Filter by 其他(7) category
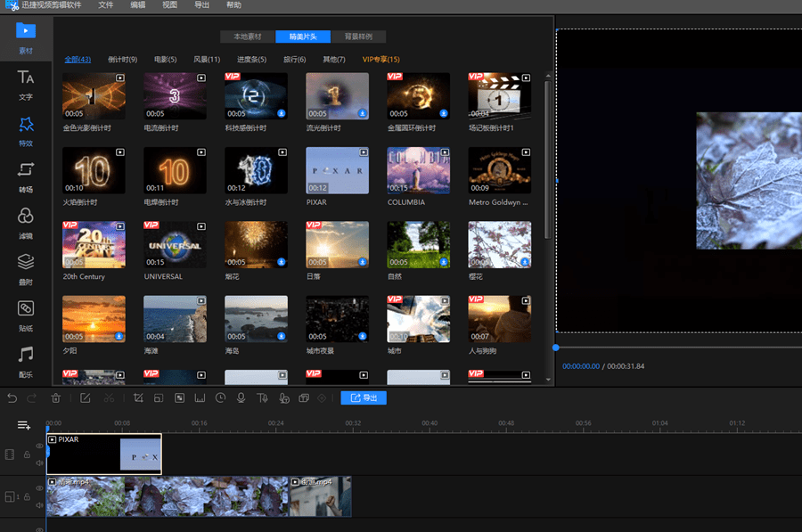 click(334, 60)
